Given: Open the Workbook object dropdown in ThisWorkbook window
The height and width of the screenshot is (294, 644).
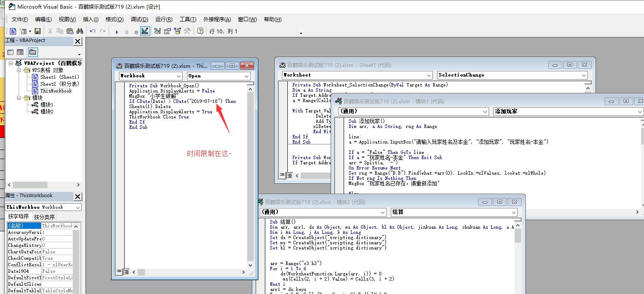Looking at the screenshot, I should click(x=179, y=76).
